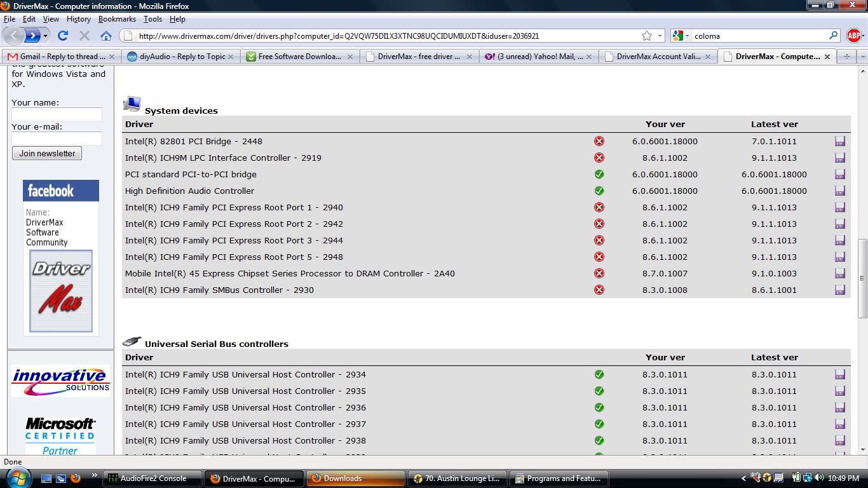The image size is (868, 488).
Task: Open Innovative Solutions logo link
Action: [x=60, y=381]
